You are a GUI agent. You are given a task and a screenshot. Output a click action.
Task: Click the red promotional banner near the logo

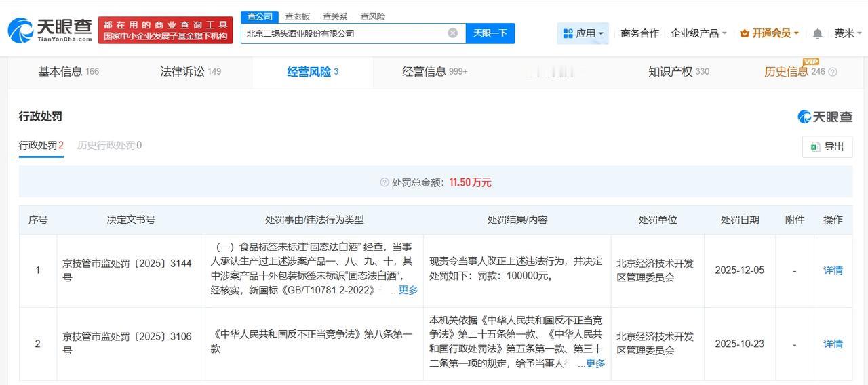165,31
